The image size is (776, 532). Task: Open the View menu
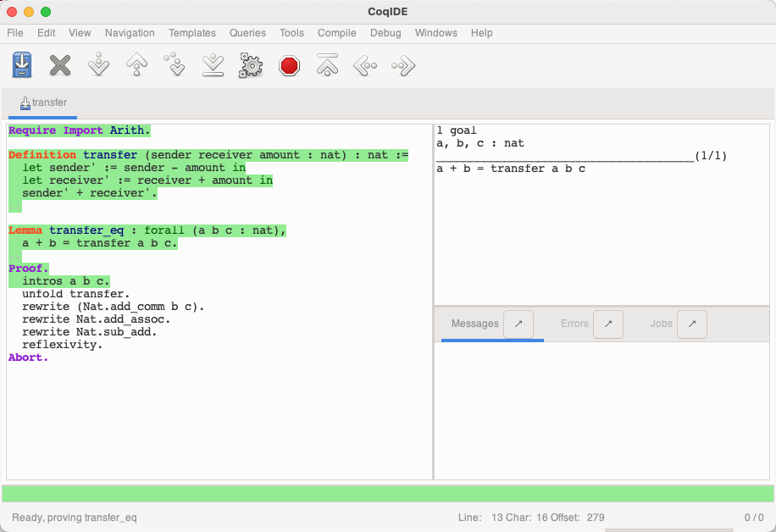(x=80, y=33)
